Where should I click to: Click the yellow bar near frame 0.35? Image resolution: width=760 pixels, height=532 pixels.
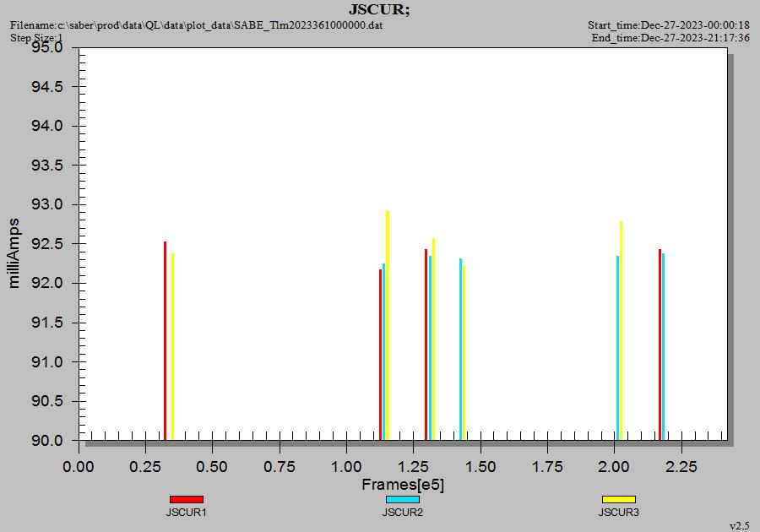(172, 347)
